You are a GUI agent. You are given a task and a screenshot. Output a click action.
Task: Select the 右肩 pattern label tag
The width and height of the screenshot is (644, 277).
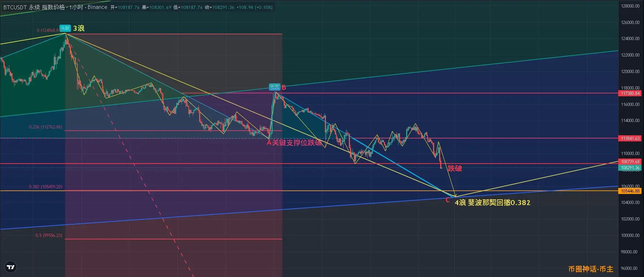tap(274, 87)
